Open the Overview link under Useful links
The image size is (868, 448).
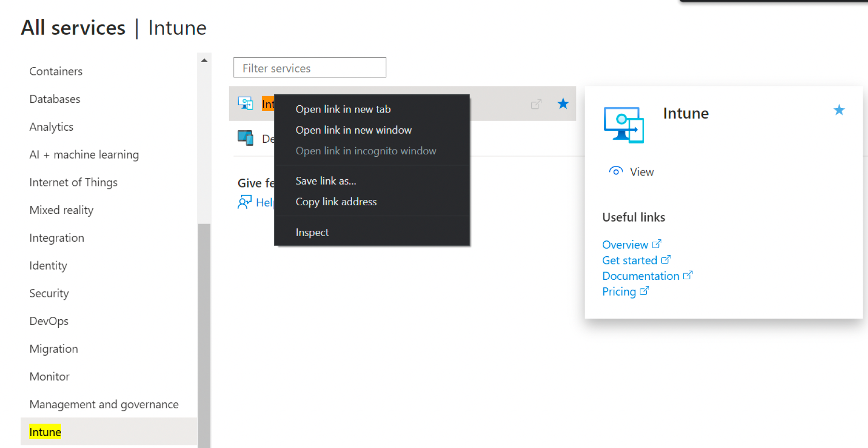point(625,245)
